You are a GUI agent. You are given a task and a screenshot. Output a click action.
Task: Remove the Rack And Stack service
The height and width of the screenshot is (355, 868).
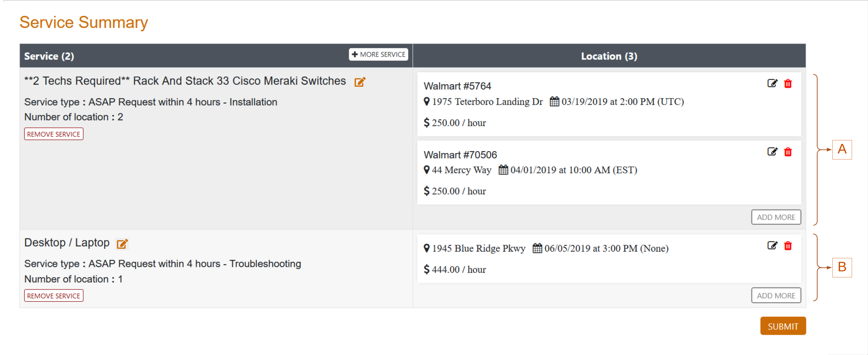coord(53,134)
